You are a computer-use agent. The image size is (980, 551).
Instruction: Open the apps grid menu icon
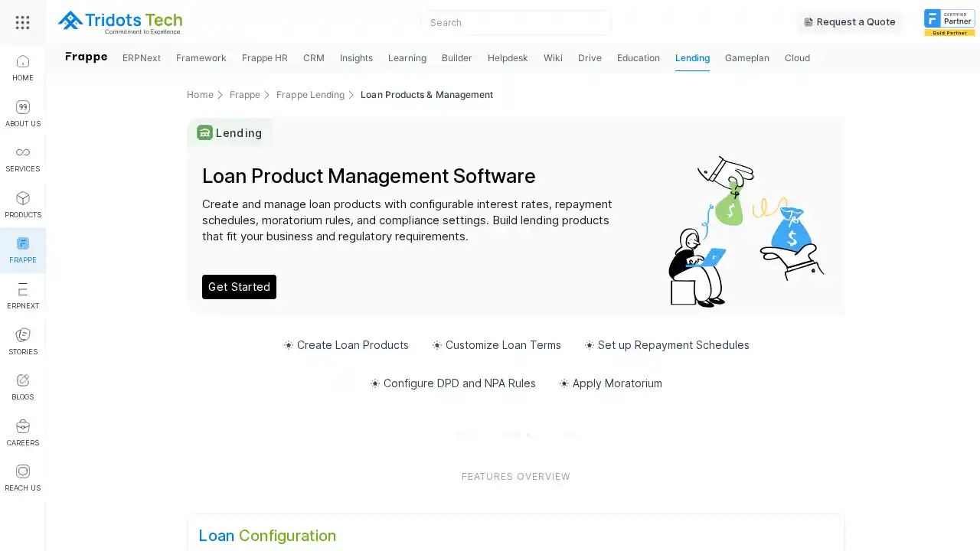[23, 22]
